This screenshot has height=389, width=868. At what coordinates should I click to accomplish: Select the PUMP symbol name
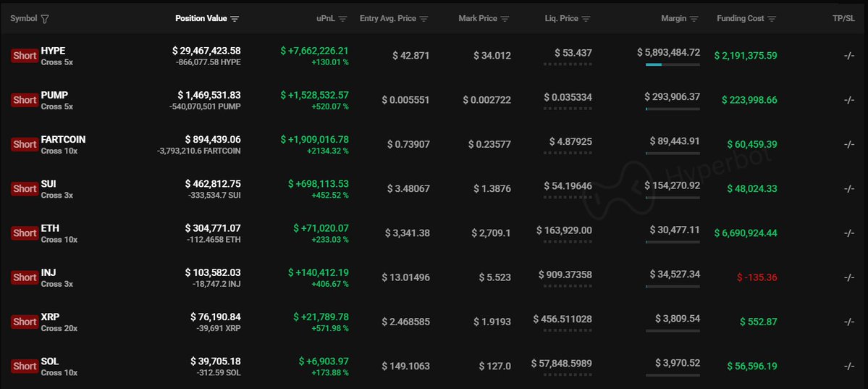point(54,96)
